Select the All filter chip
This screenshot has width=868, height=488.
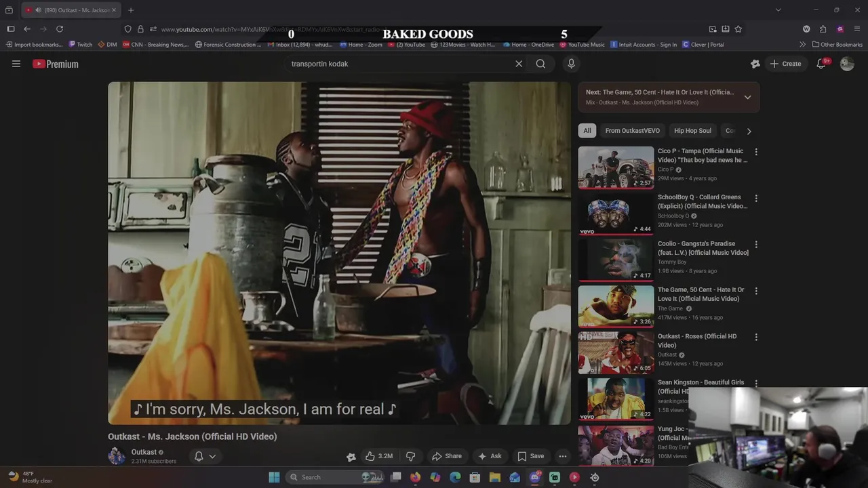coord(587,131)
